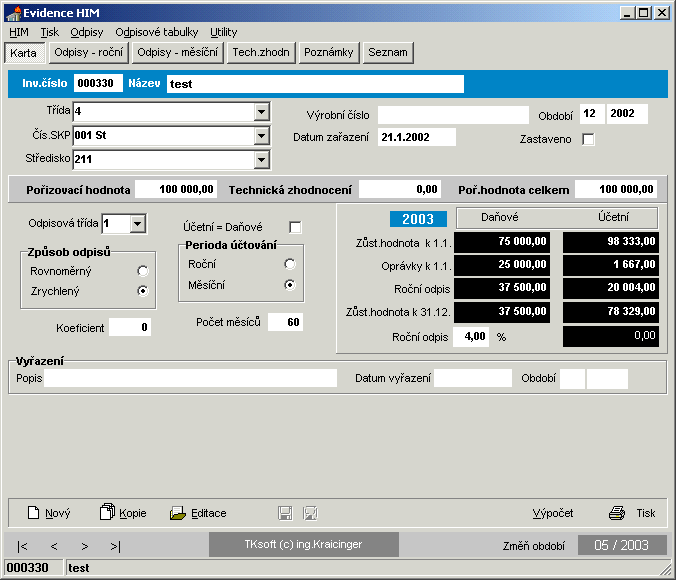Click the Výpočet button

[x=553, y=513]
